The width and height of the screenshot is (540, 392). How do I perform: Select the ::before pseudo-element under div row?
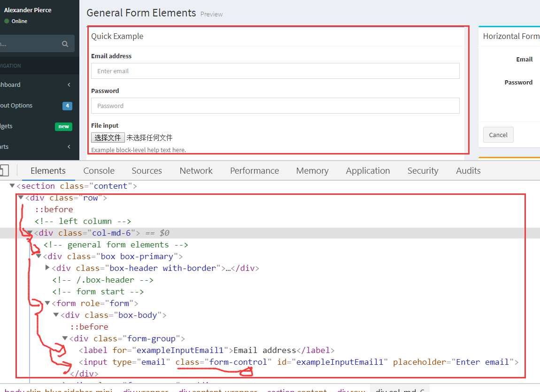pyautogui.click(x=54, y=209)
